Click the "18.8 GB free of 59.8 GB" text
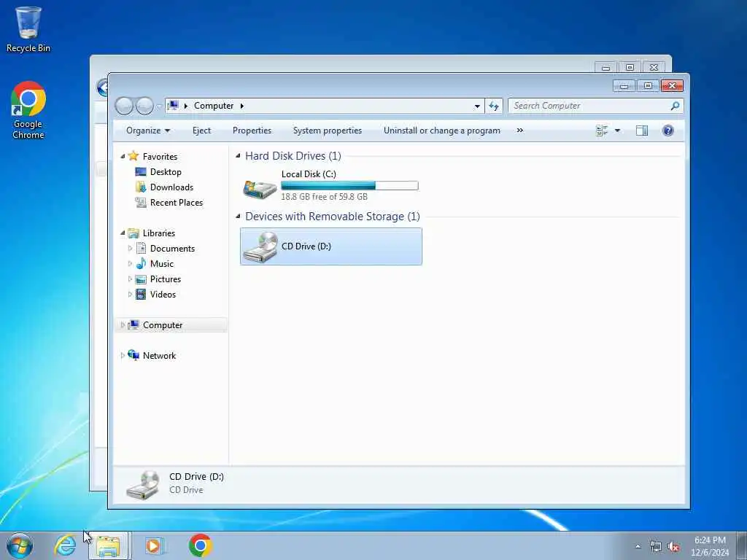Viewport: 747px width, 560px height. (324, 197)
